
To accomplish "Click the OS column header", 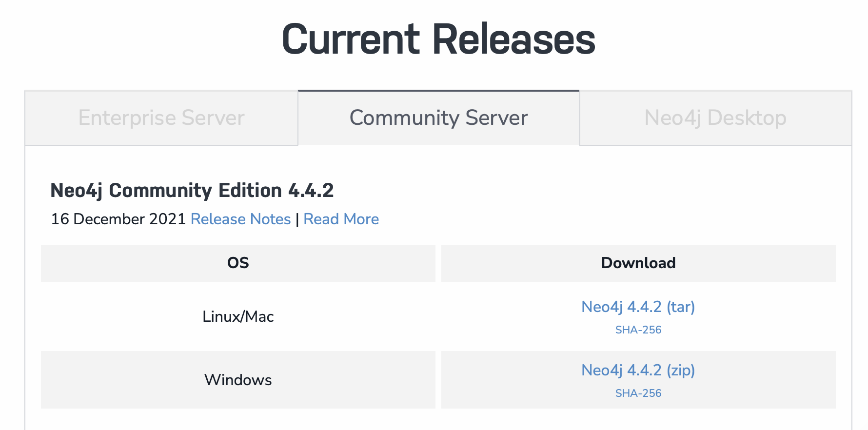I will (238, 263).
